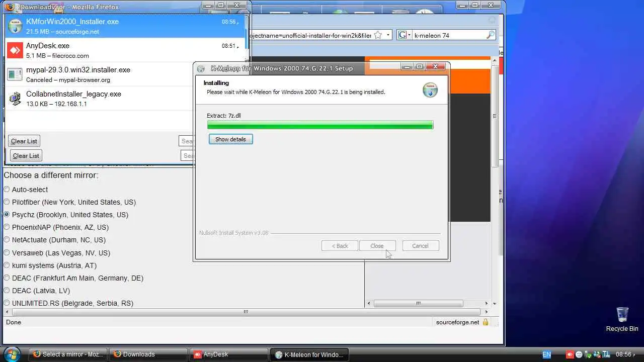
Task: Click the TL icon in the system tray
Action: click(606, 354)
